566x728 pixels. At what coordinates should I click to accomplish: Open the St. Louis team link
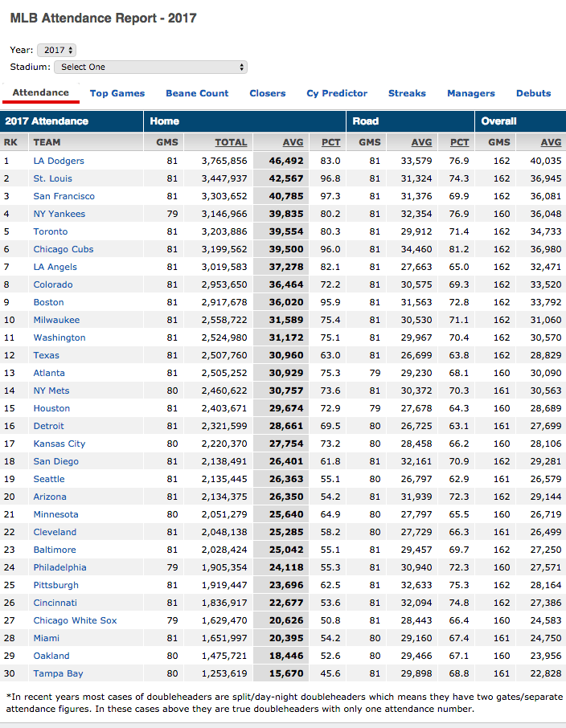click(x=52, y=178)
